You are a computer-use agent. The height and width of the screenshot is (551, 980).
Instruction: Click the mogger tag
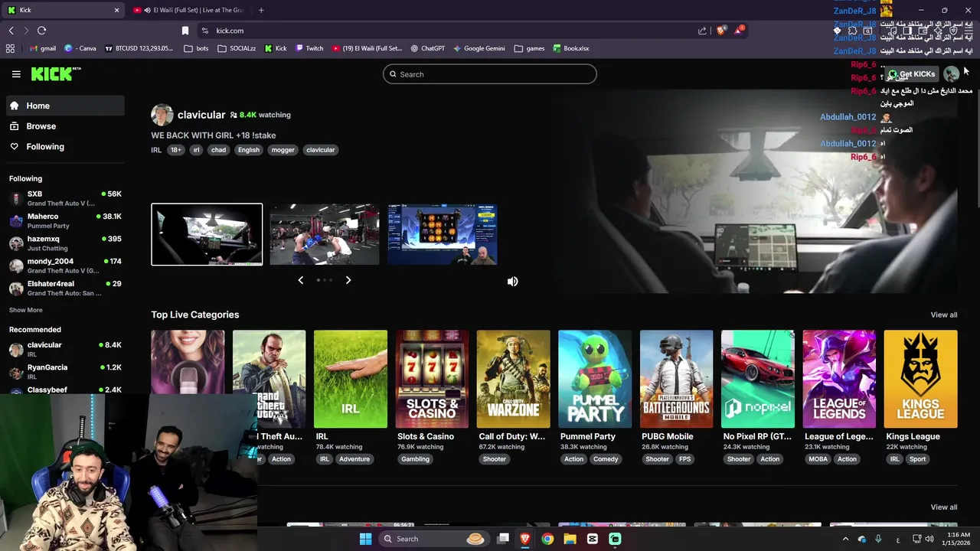[283, 150]
